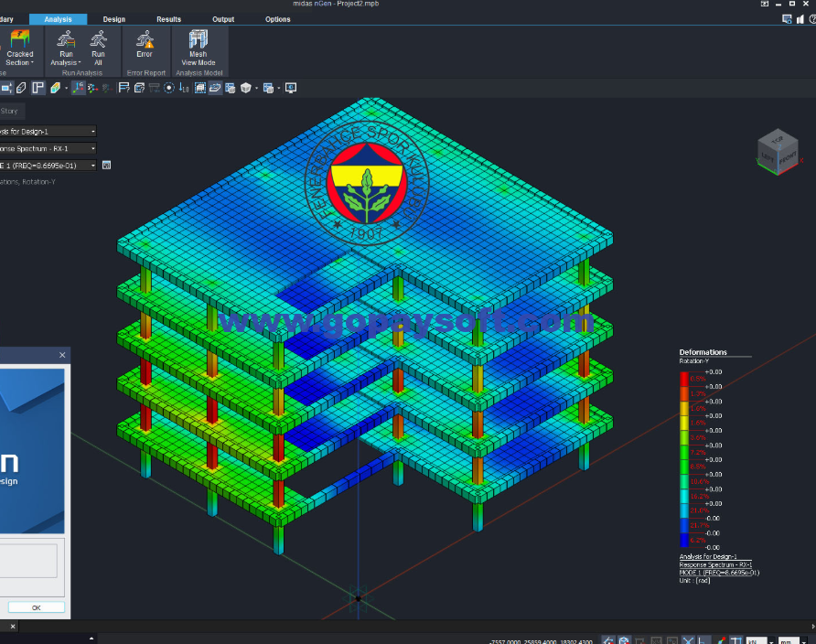The image size is (816, 644).
Task: Expand the Run Analysis dropdown arrow
Action: [79, 63]
